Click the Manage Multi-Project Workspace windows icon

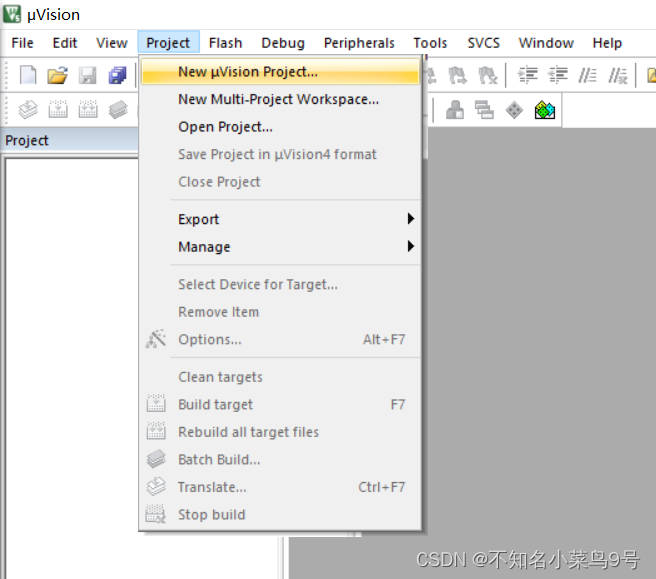[484, 110]
